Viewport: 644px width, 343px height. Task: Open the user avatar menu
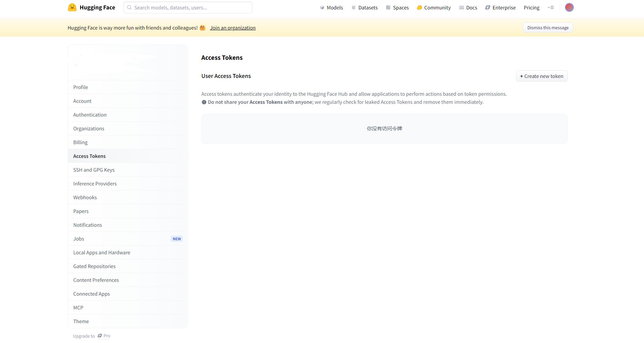[x=569, y=7]
